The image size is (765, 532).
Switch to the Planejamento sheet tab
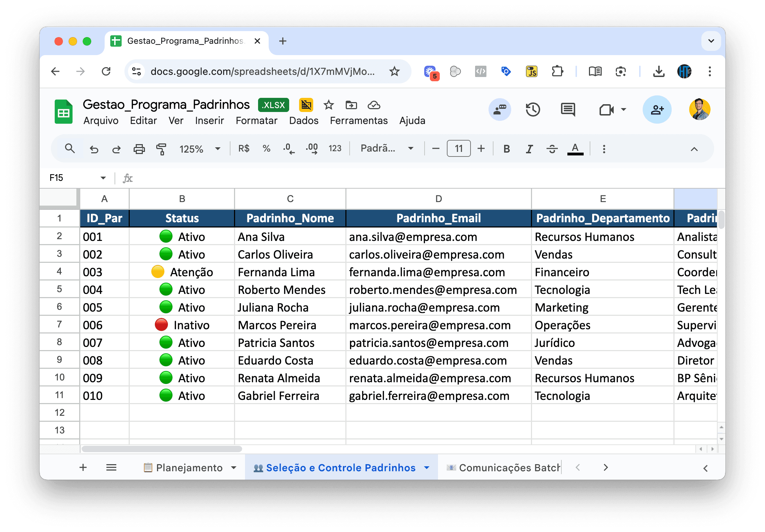(x=189, y=467)
